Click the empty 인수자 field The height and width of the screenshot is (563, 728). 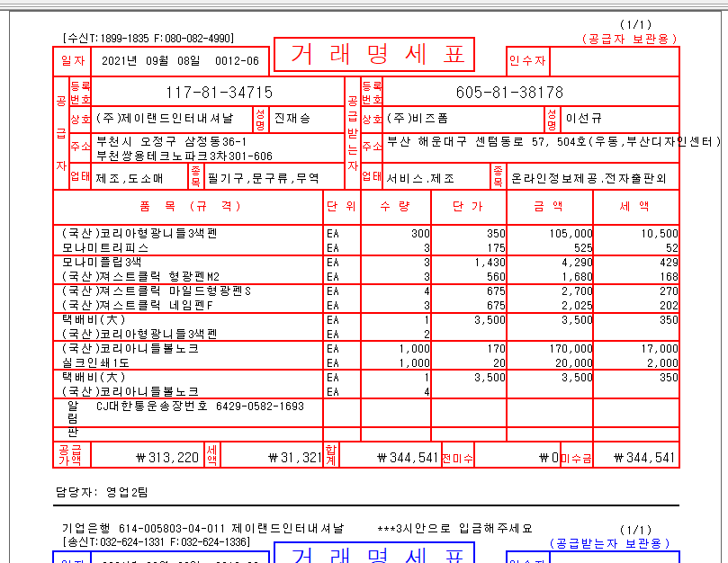tap(614, 61)
